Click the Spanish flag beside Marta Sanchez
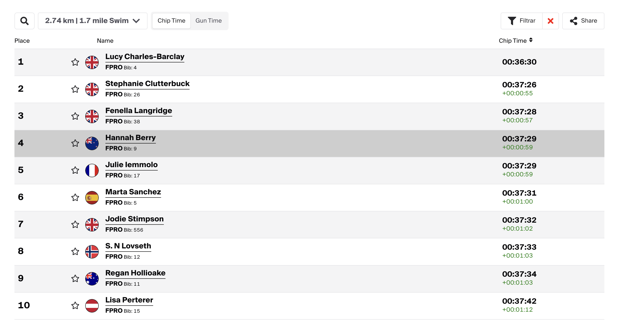The image size is (644, 328). [x=92, y=198]
